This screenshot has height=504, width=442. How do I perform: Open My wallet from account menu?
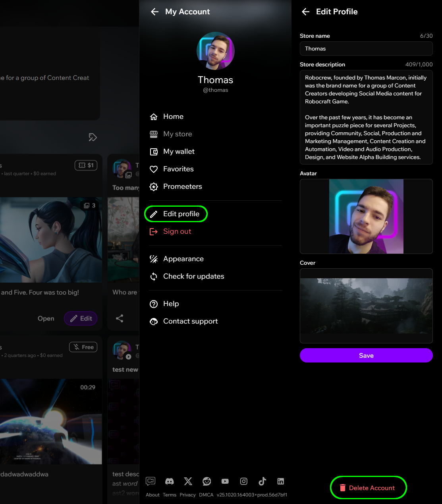(179, 151)
